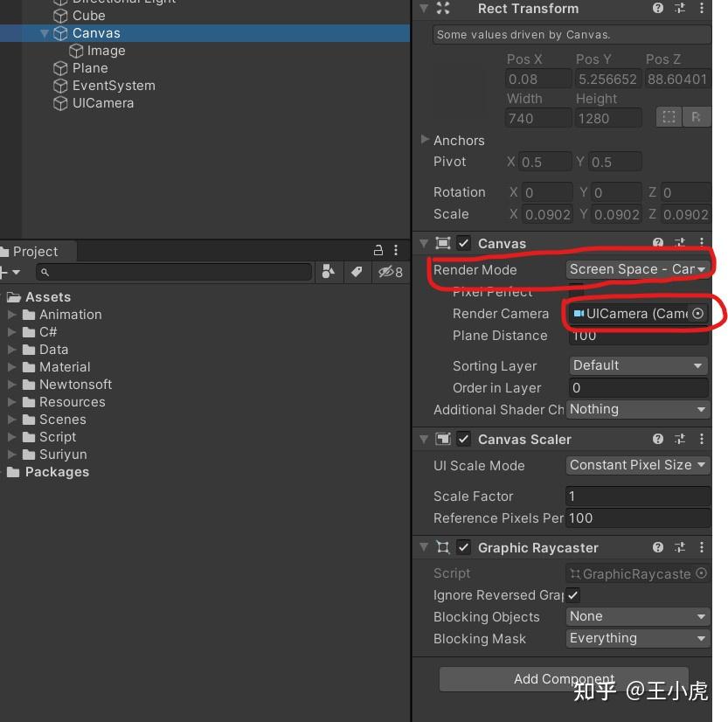The height and width of the screenshot is (722, 728).
Task: Click the Project panel search field
Action: pos(175,272)
